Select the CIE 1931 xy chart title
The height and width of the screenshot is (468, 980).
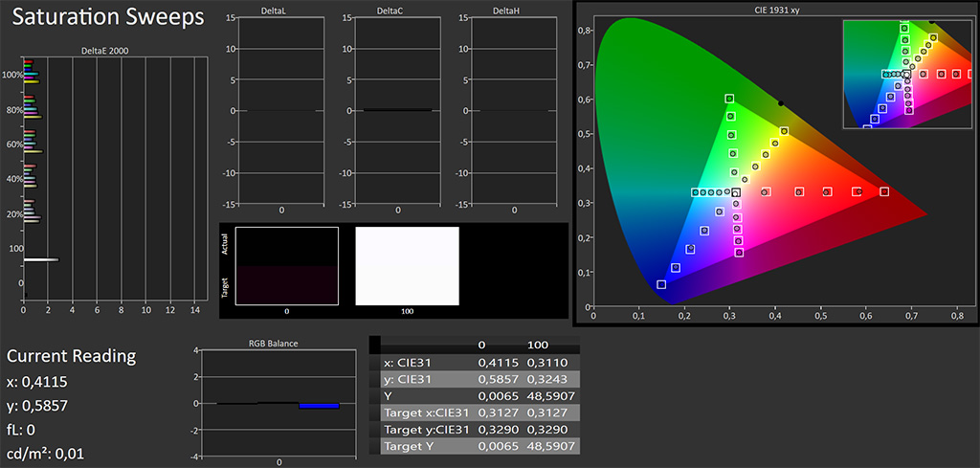pos(777,11)
